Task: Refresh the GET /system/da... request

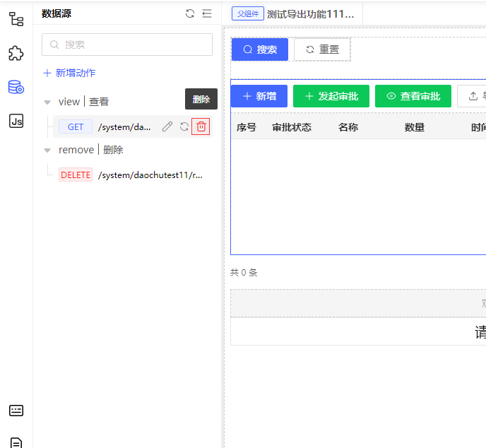Action: pos(184,126)
